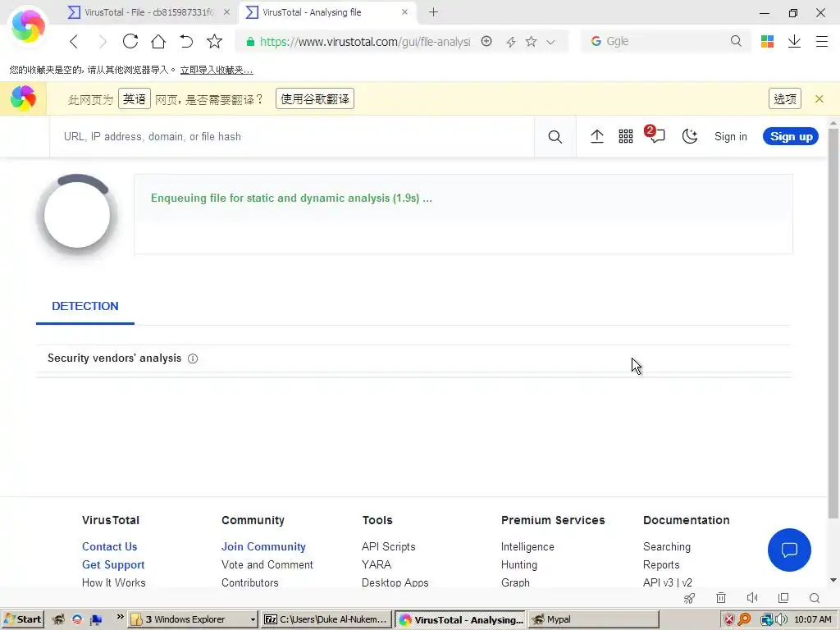
Task: Click the rocket icon in browser status bar
Action: point(689,598)
